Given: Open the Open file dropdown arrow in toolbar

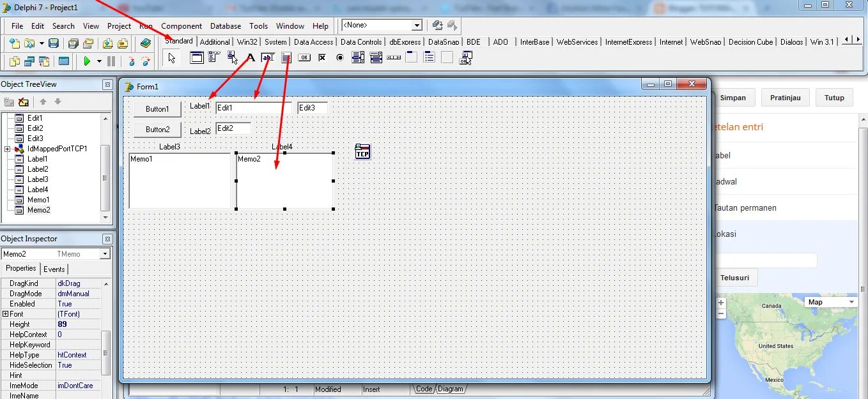Looking at the screenshot, I should pos(42,43).
